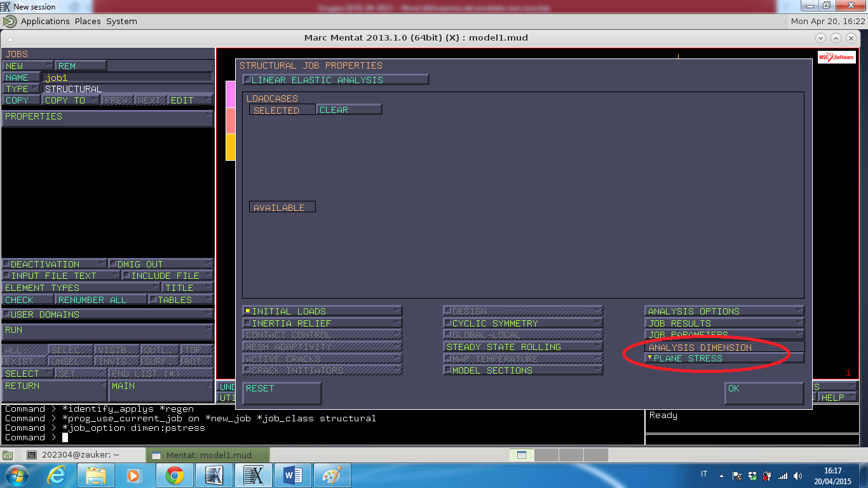Toggle the LINEAR ELASTIC ANALYSIS option

[x=336, y=80]
